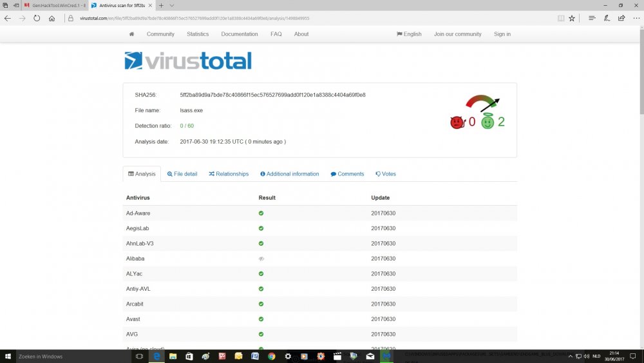The image size is (644, 363).
Task: Open the FAQ page
Action: tap(276, 34)
